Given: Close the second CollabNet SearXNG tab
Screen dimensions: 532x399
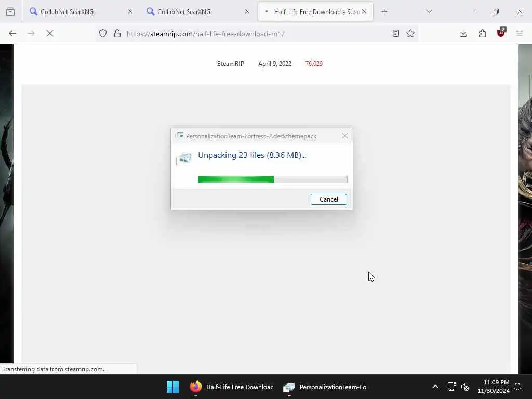Looking at the screenshot, I should 247,12.
